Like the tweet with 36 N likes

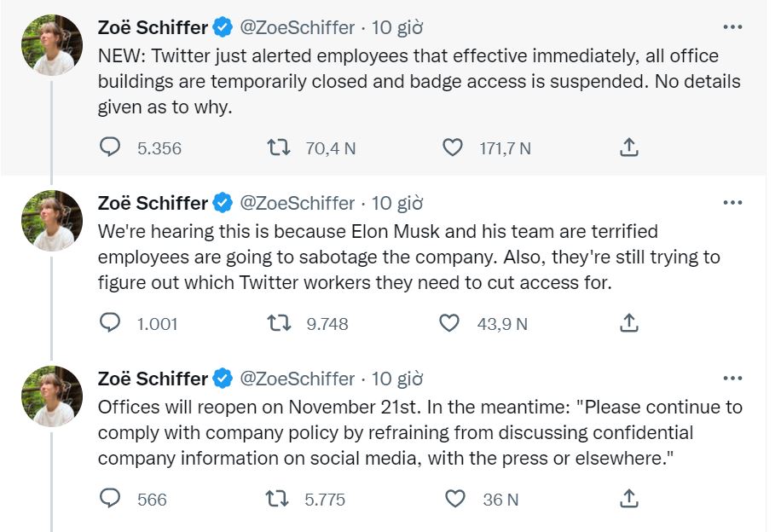pos(456,500)
